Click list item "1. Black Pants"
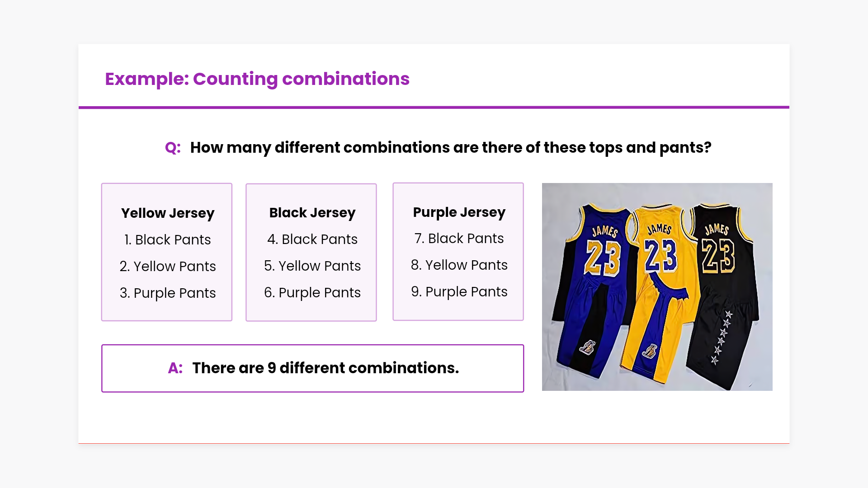This screenshot has width=868, height=488. click(x=167, y=240)
